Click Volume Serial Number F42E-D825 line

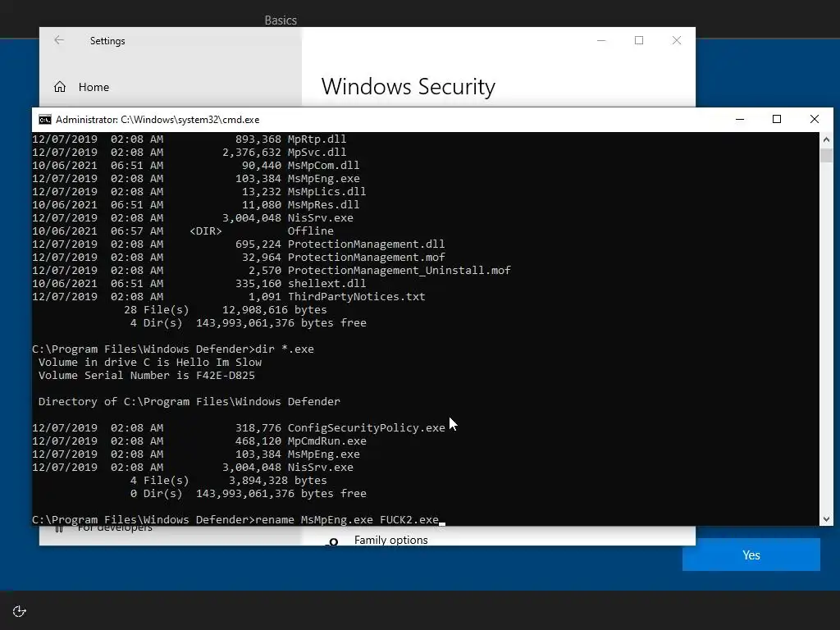[x=146, y=376]
